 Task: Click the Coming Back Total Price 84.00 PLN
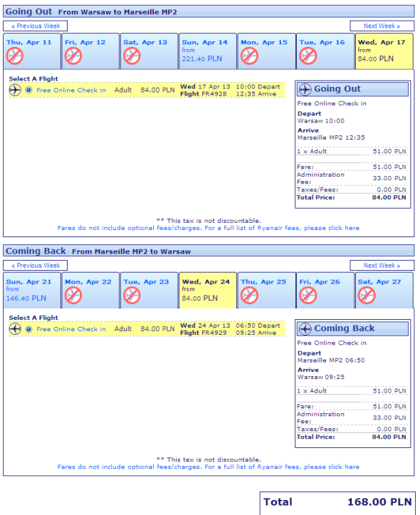tap(389, 437)
